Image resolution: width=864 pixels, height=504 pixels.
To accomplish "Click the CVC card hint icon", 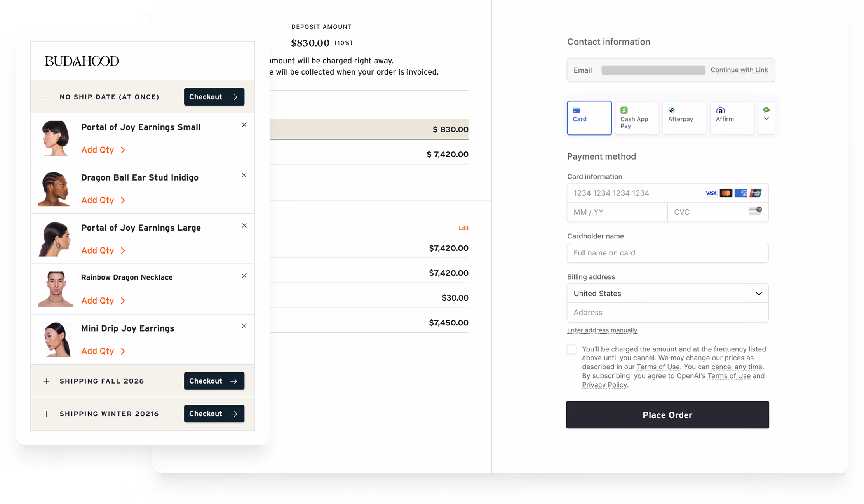I will [x=755, y=211].
